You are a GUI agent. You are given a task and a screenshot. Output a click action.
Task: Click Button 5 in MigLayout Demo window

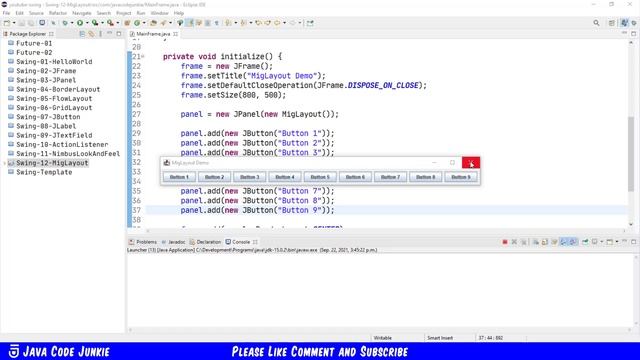click(x=320, y=177)
